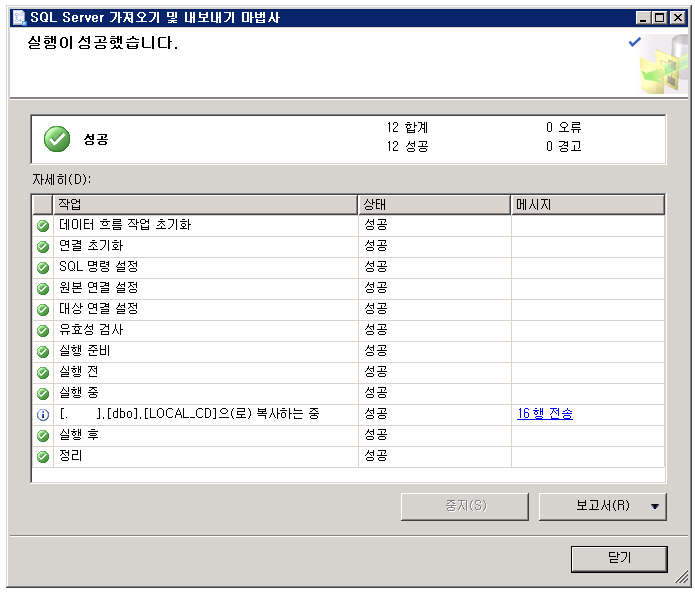Click the wizard icon in the title bar

click(19, 18)
